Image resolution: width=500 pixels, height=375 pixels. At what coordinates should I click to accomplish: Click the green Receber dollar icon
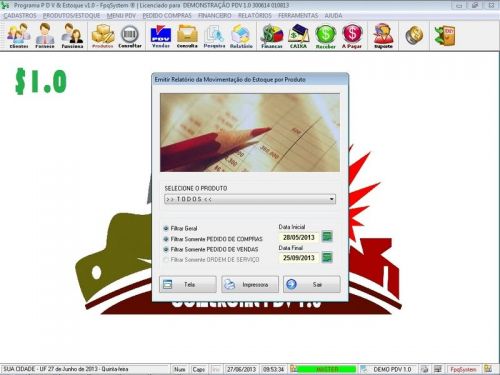point(325,36)
